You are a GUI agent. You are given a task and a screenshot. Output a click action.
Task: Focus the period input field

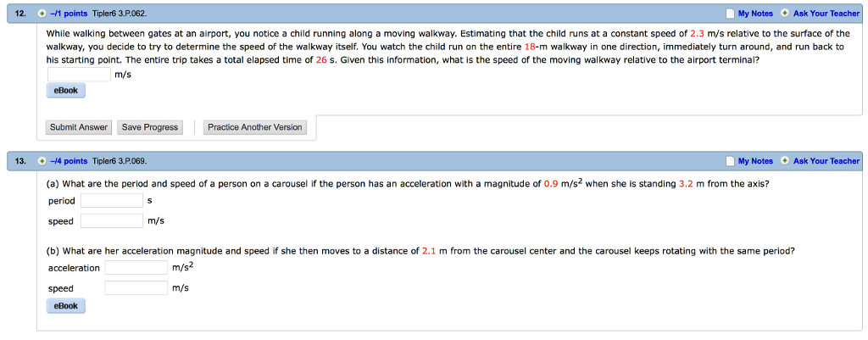(x=112, y=200)
